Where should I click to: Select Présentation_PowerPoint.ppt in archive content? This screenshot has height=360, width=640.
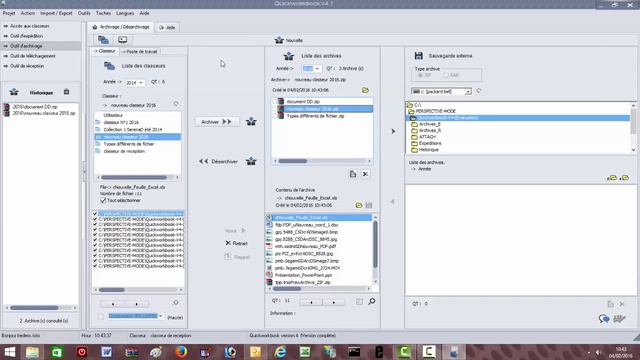303,275
